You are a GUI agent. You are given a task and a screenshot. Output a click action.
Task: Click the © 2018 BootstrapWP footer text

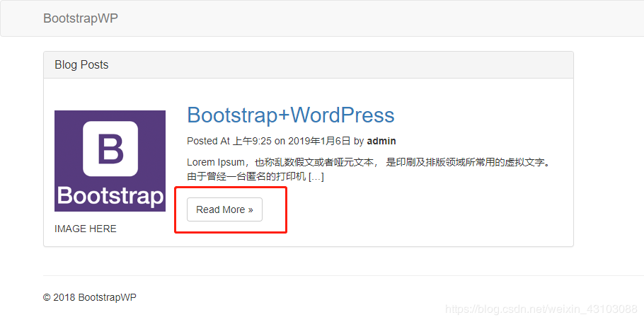(90, 297)
